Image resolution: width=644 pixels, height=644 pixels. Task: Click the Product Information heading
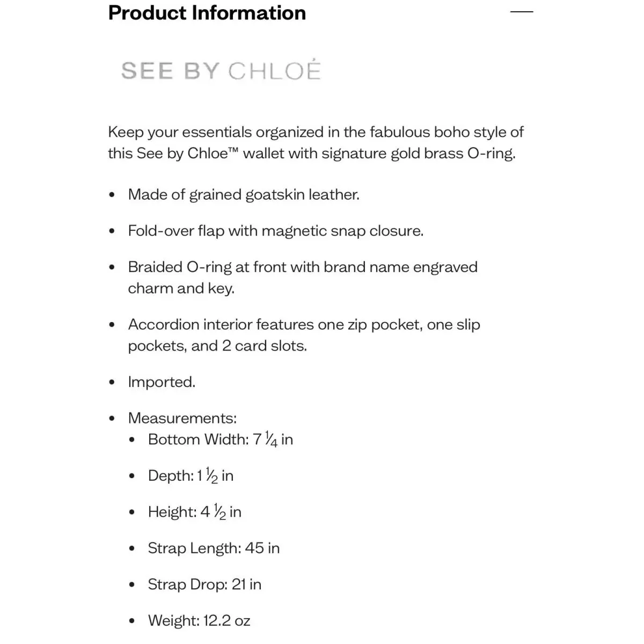207,13
